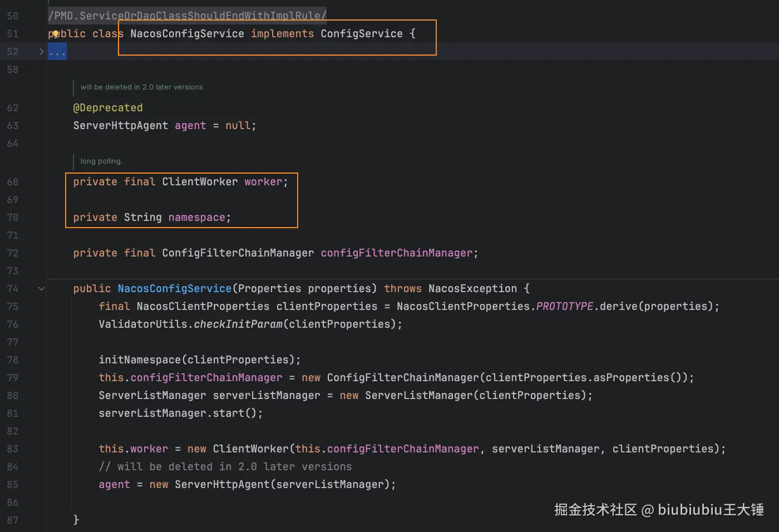The width and height of the screenshot is (779, 532).
Task: Click asProperties() call on line 79
Action: tap(638, 377)
